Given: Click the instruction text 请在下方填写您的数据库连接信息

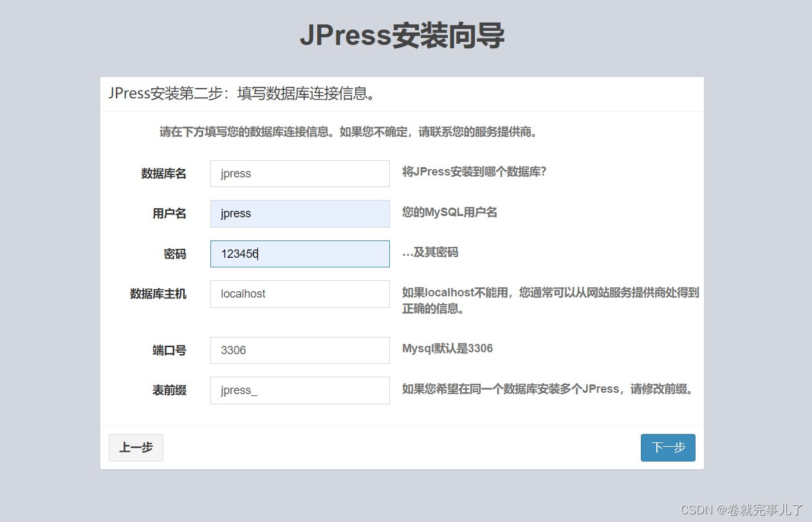Looking at the screenshot, I should pos(348,132).
